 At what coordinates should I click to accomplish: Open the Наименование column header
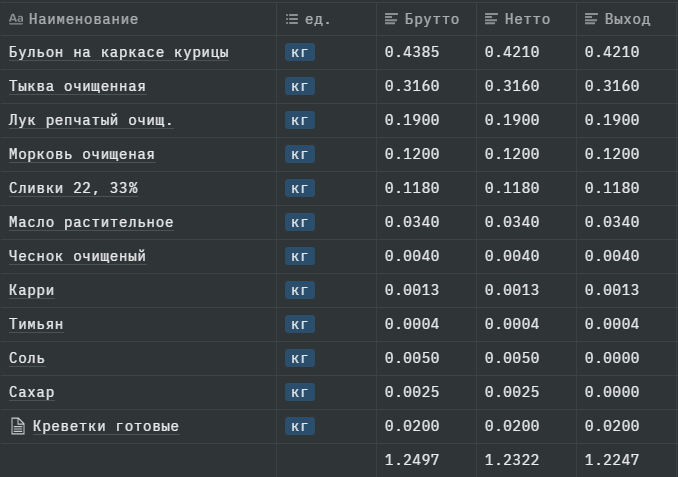(x=138, y=19)
